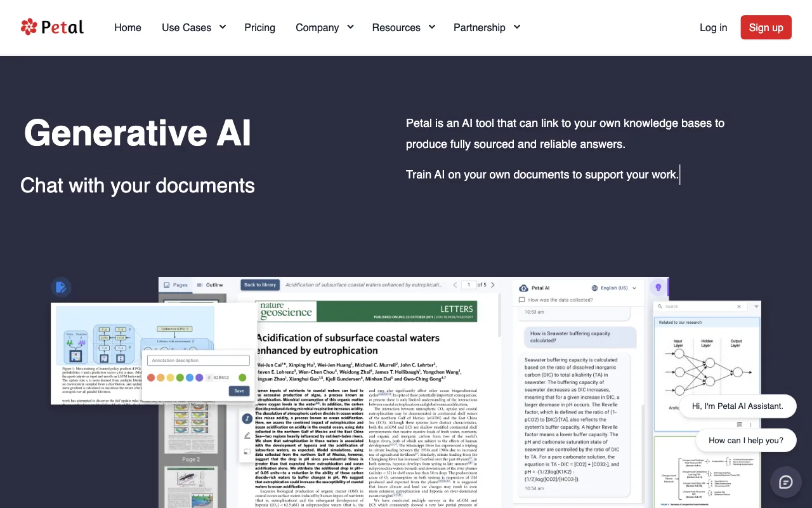The height and width of the screenshot is (508, 812).
Task: Select the pencil annotation tool
Action: tap(247, 436)
